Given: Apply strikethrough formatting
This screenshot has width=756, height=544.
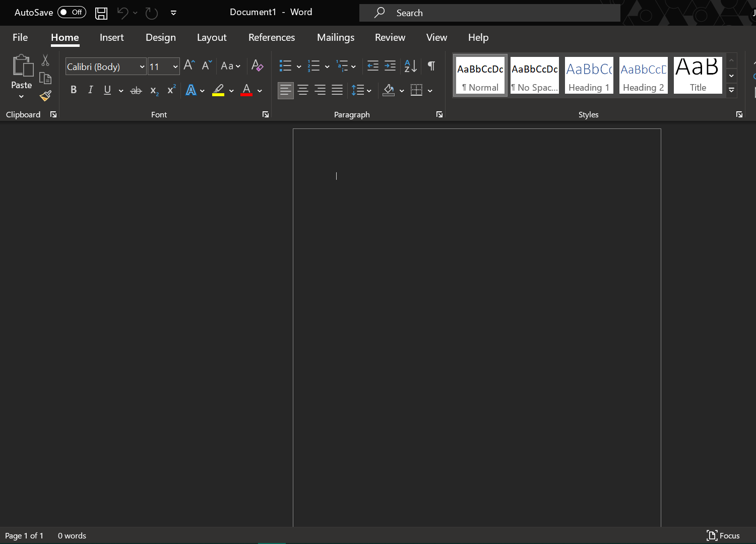Looking at the screenshot, I should coord(136,91).
